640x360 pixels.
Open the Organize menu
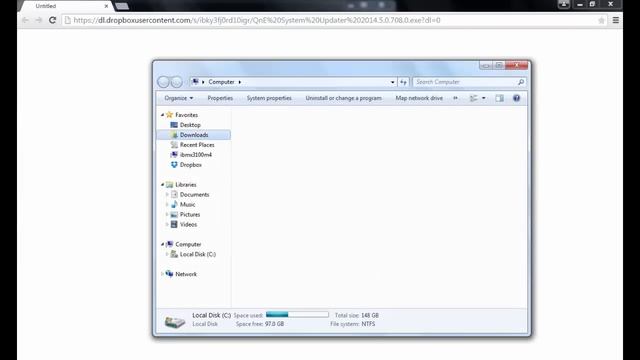click(178, 98)
